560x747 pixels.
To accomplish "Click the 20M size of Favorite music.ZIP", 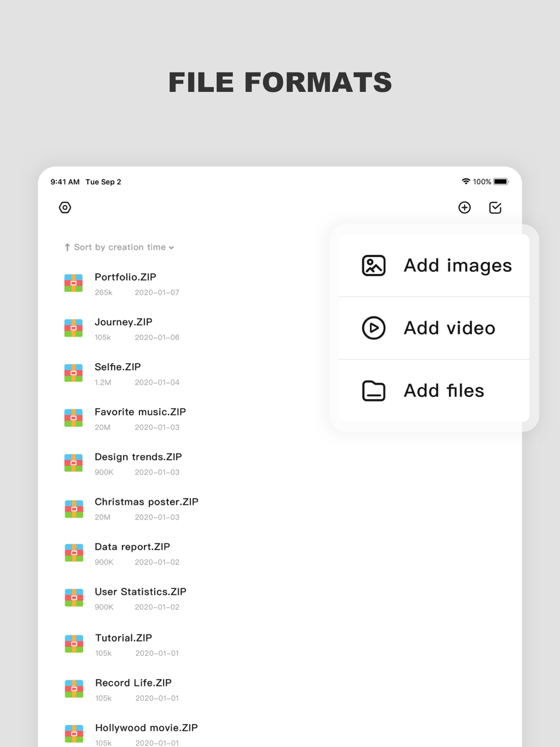I will pyautogui.click(x=102, y=427).
